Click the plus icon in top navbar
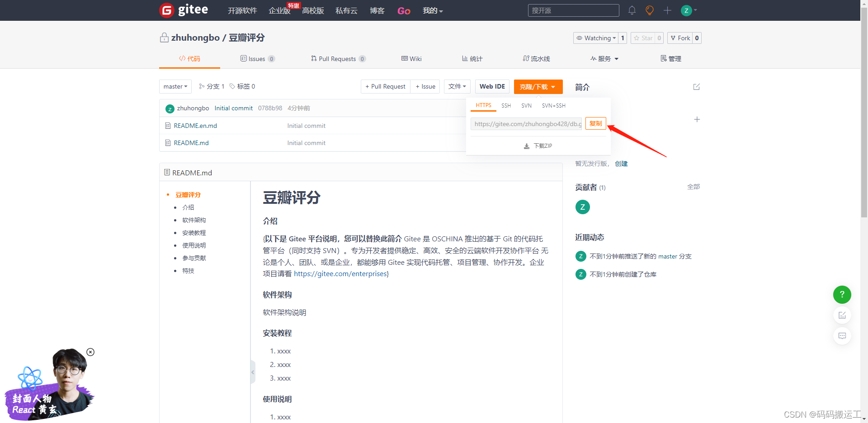The height and width of the screenshot is (423, 868). pyautogui.click(x=667, y=10)
